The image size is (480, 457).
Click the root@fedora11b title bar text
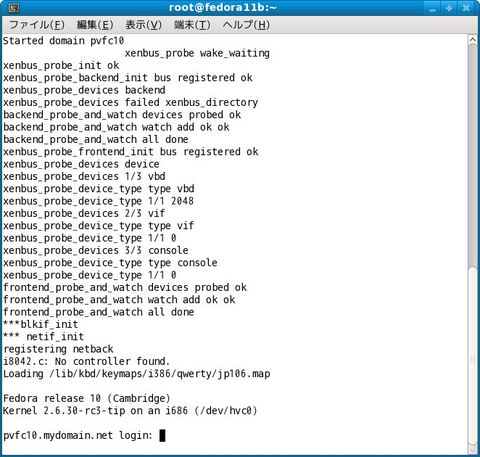tap(222, 8)
